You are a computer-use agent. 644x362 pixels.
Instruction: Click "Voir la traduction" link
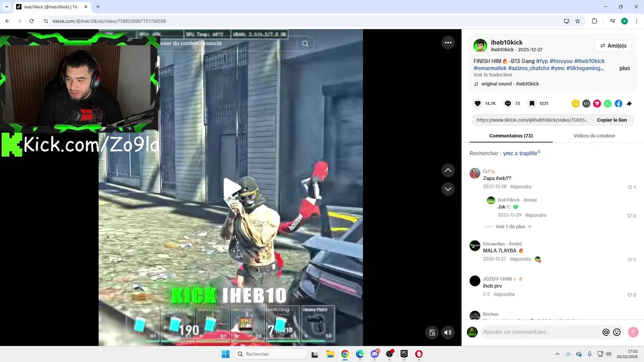point(493,75)
